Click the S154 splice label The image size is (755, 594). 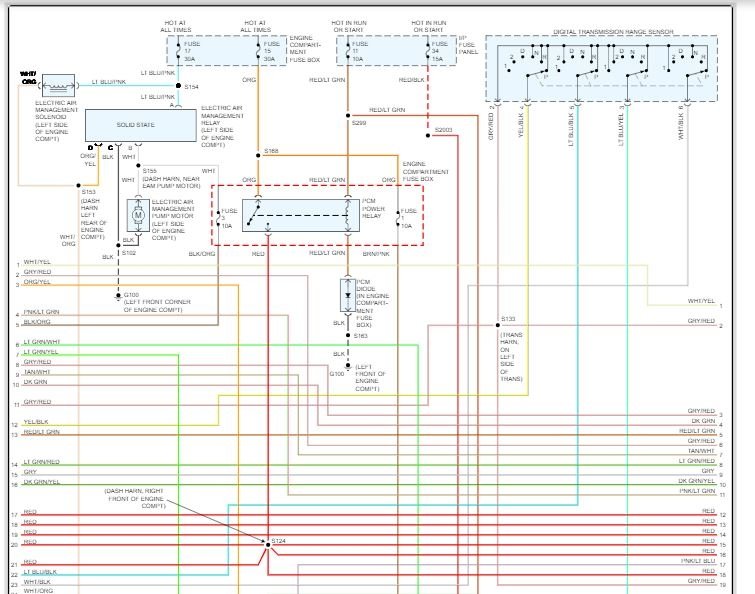(x=191, y=87)
